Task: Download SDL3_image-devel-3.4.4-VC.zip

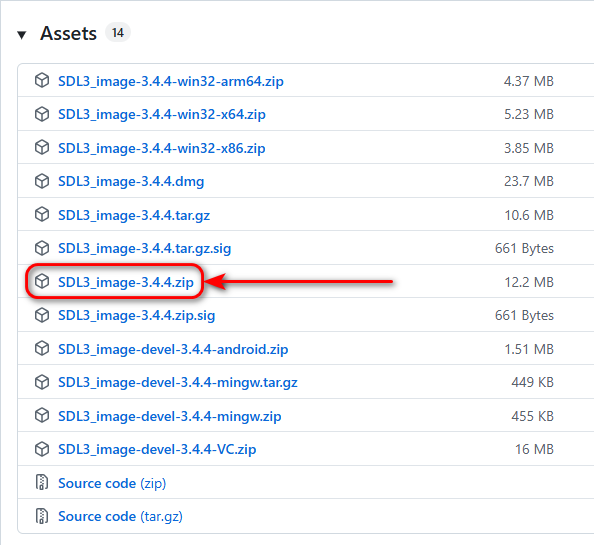Action: tap(157, 449)
